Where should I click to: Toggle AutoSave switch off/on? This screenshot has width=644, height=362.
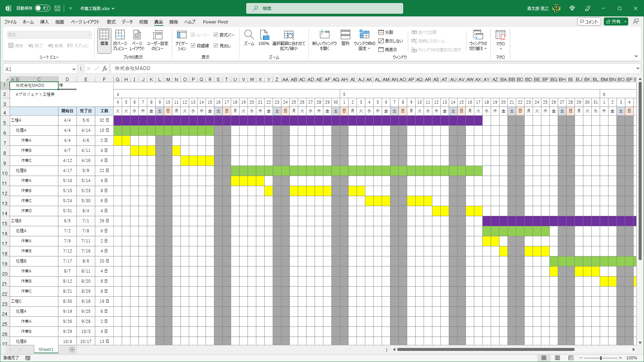42,8
